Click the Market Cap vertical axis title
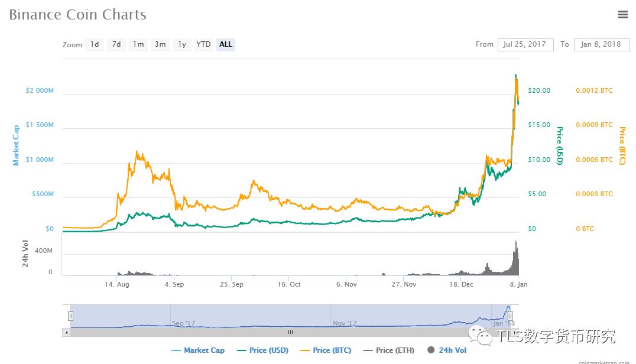636x364 pixels. (x=16, y=145)
